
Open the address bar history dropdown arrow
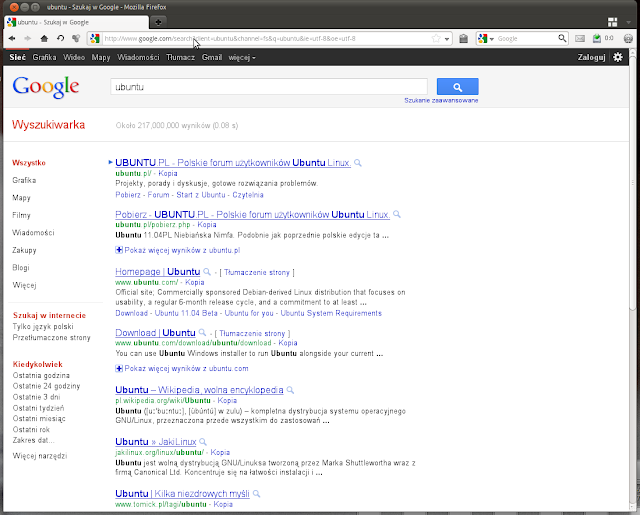pyautogui.click(x=447, y=39)
